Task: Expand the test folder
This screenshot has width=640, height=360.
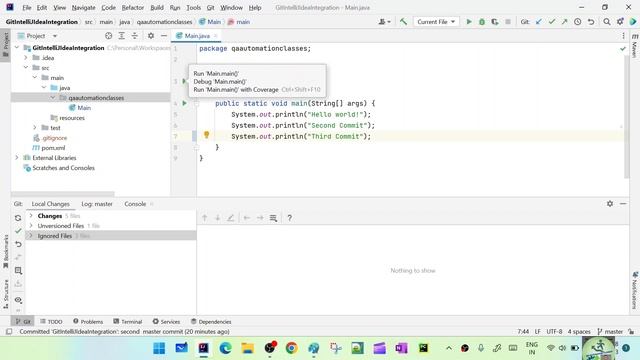Action: (x=35, y=127)
